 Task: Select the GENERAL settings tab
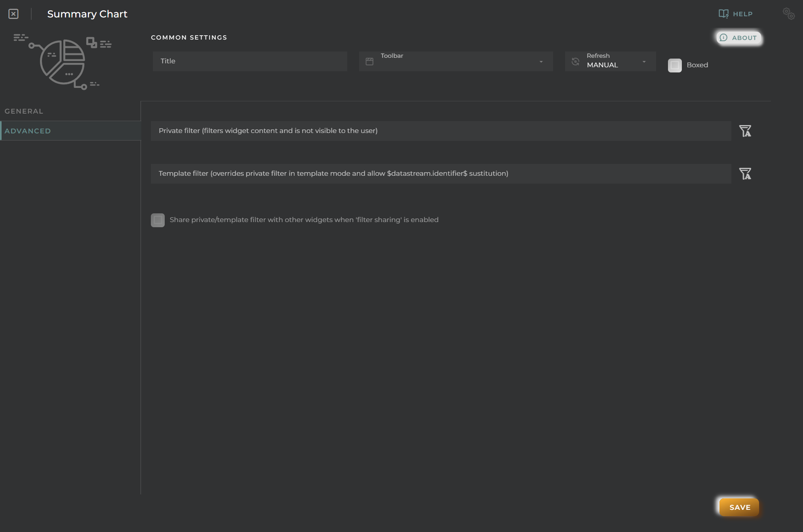coord(24,111)
